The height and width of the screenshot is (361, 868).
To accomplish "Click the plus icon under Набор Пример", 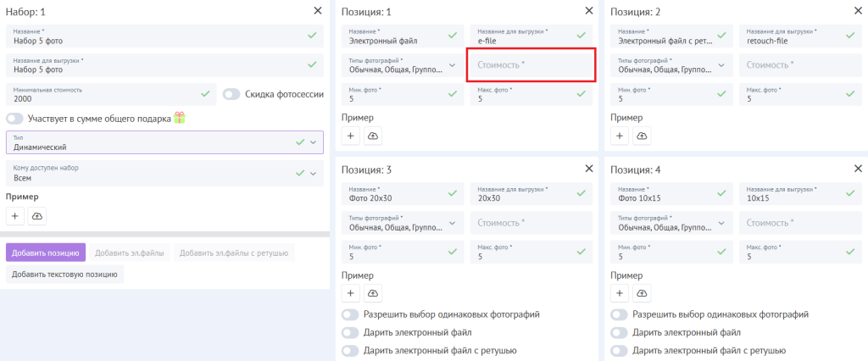I will [15, 217].
